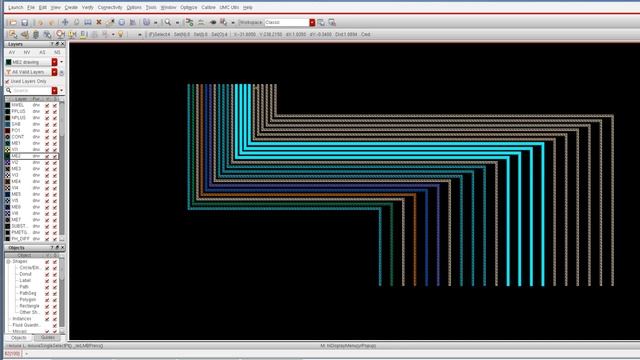Click the SAB layer color swatch
This screenshot has height=360, width=640.
7,124
